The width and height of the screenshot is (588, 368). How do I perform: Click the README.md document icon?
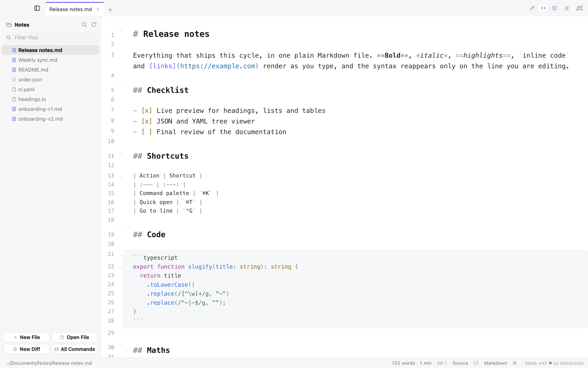[x=14, y=70]
